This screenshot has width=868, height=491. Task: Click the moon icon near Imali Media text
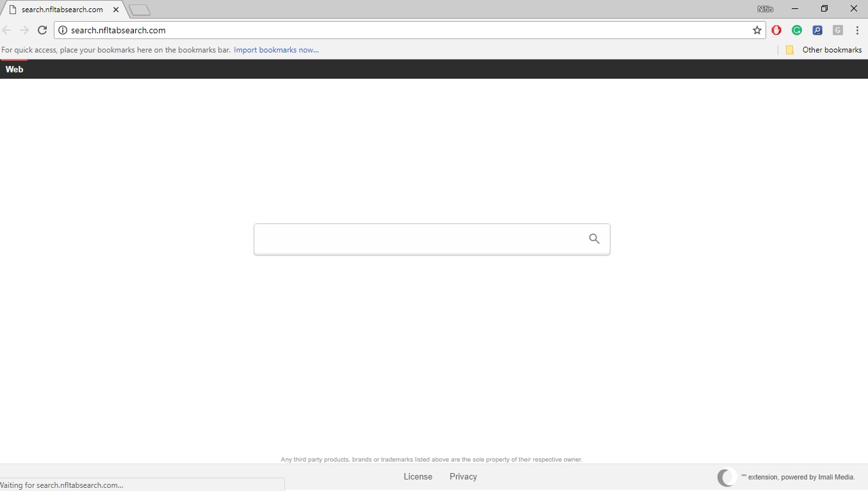725,477
